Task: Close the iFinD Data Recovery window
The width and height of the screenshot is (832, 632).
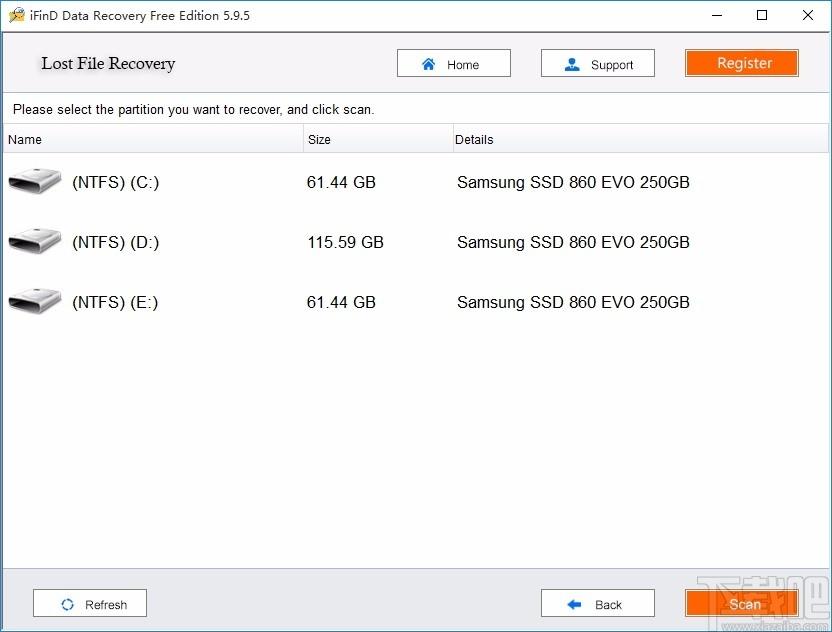Action: click(x=808, y=15)
